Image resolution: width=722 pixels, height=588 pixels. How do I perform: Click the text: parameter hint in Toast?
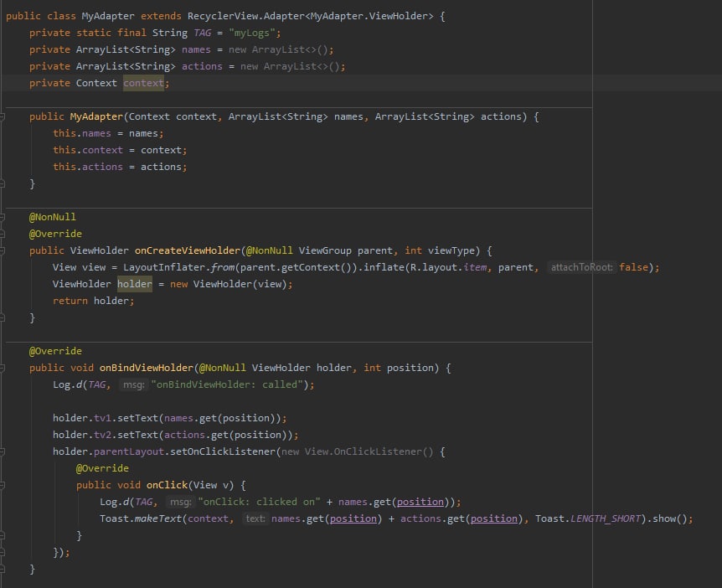pos(255,518)
